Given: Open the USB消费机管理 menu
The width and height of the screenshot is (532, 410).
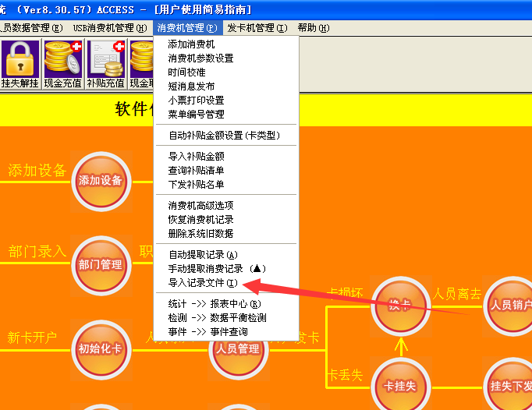Looking at the screenshot, I should (109, 28).
